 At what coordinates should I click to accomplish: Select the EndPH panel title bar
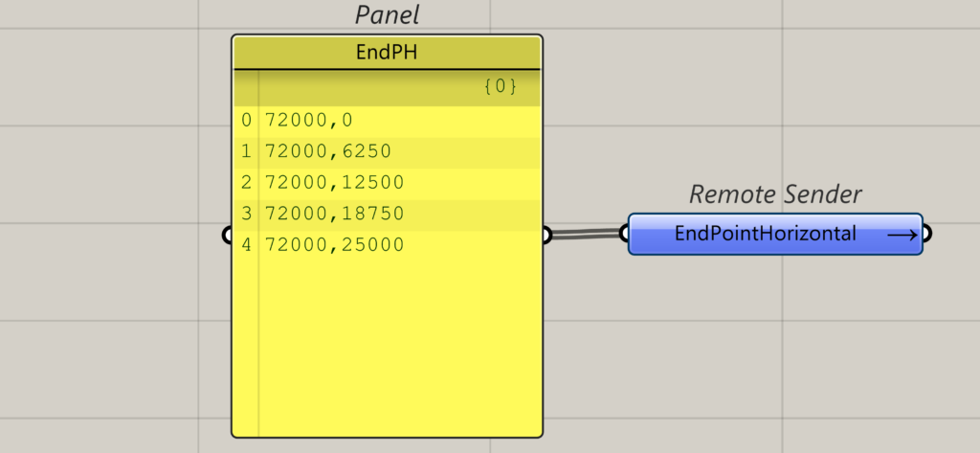[387, 53]
